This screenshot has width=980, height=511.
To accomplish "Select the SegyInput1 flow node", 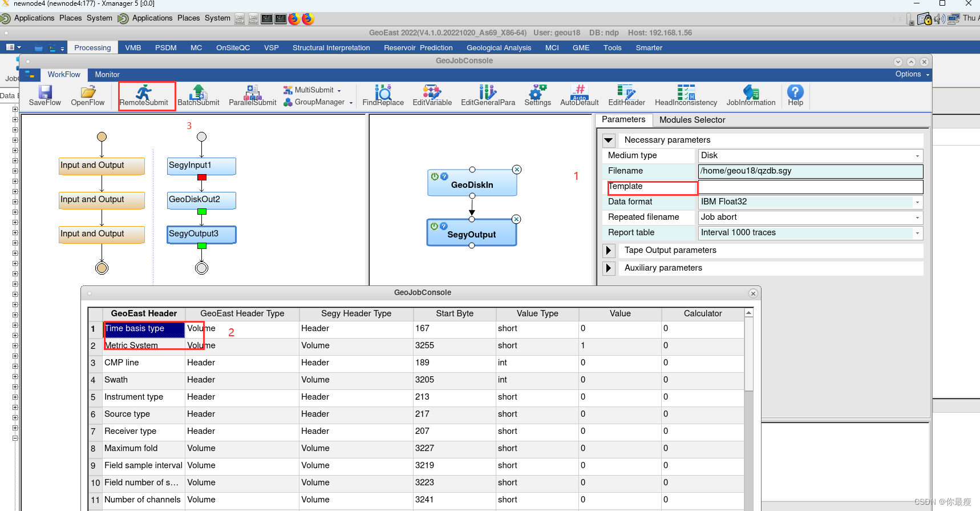I will pos(201,166).
